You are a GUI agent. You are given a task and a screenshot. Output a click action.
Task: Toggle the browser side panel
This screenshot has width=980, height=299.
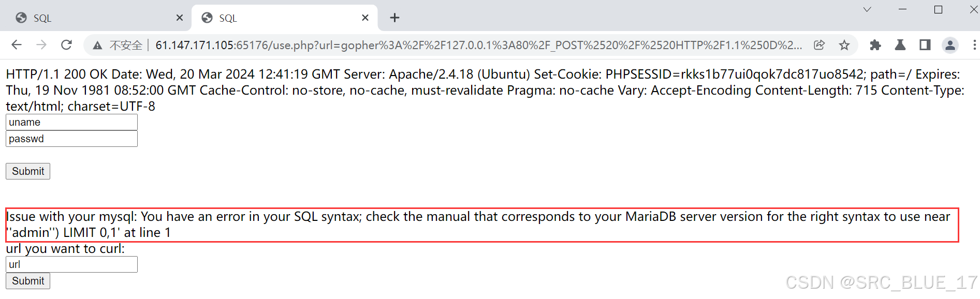click(x=925, y=45)
